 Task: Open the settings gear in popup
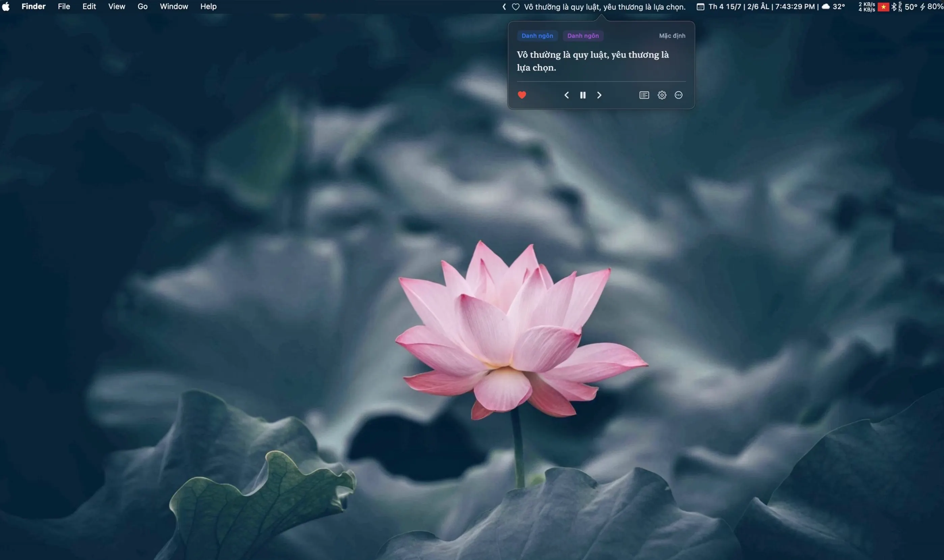pos(662,95)
